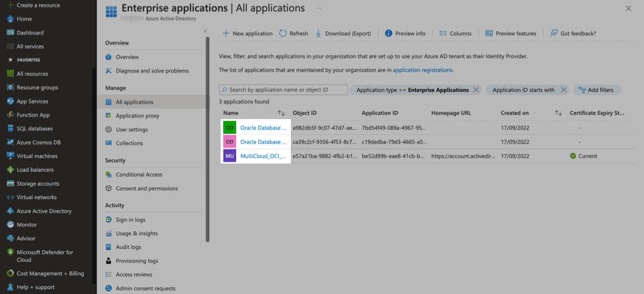Open the ellipsis menu beside page title
The image size is (644, 294).
tap(319, 9)
